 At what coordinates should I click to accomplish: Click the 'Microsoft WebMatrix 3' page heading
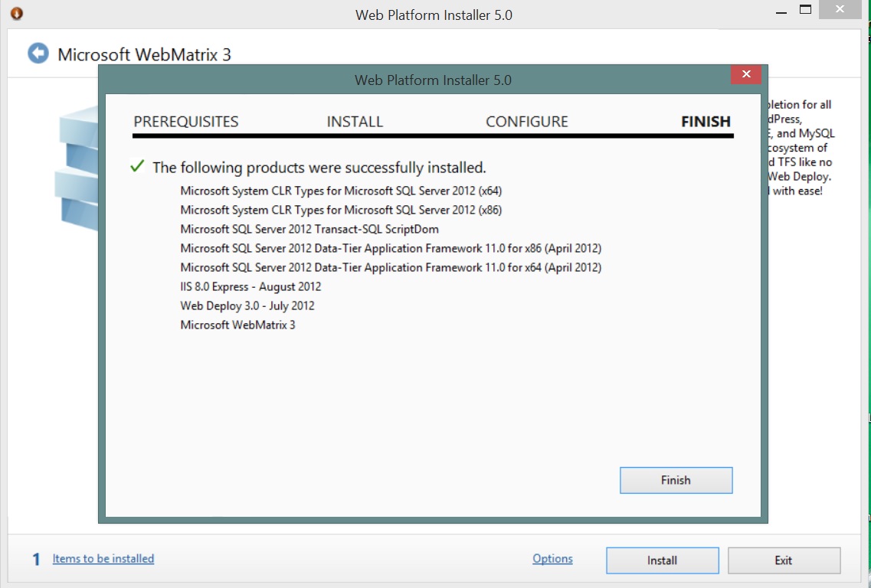(x=145, y=54)
